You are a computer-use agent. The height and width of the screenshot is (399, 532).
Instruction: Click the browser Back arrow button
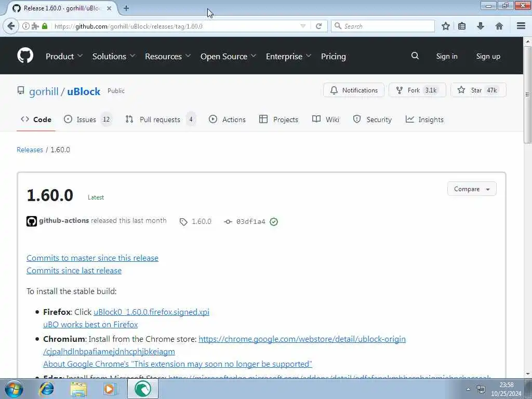pyautogui.click(x=11, y=26)
